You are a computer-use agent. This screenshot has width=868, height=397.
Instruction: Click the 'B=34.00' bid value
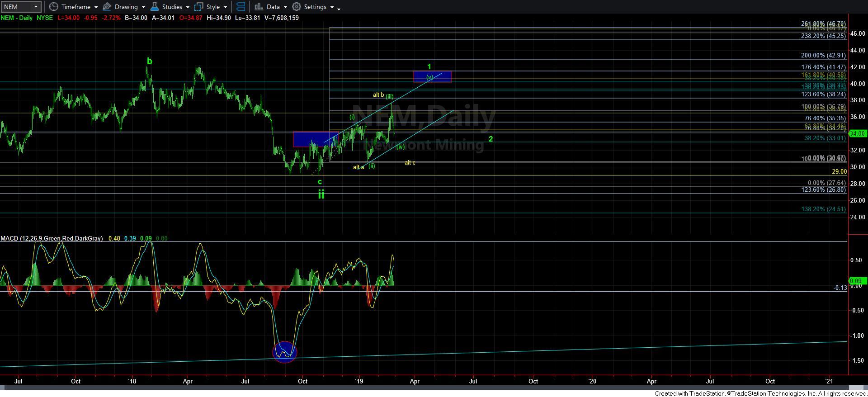(x=136, y=18)
